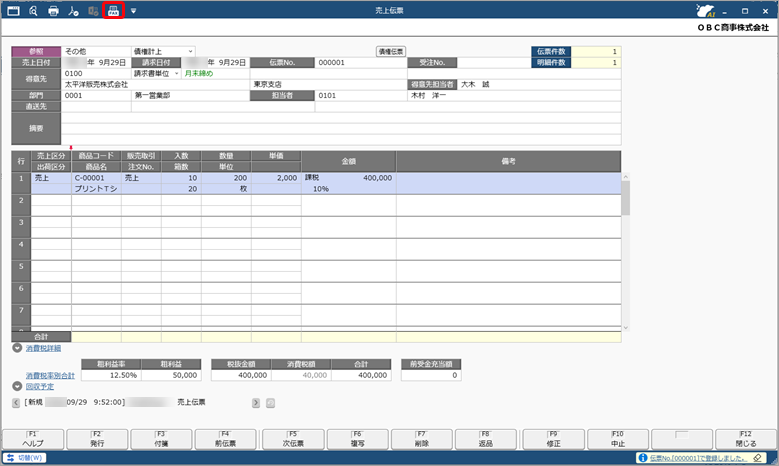Click the 債権伝票 button
779x466 pixels.
pos(391,51)
